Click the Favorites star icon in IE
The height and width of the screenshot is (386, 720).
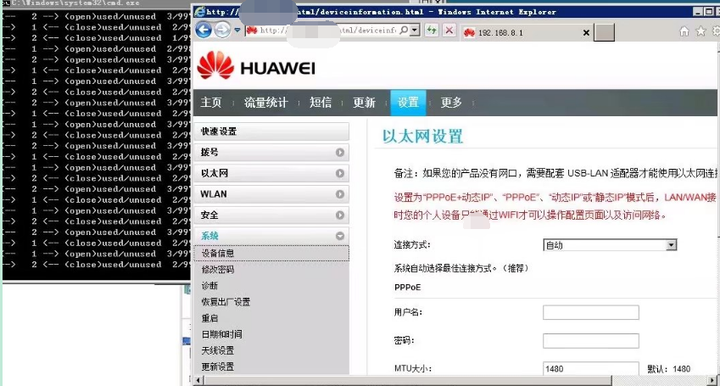tap(701, 31)
